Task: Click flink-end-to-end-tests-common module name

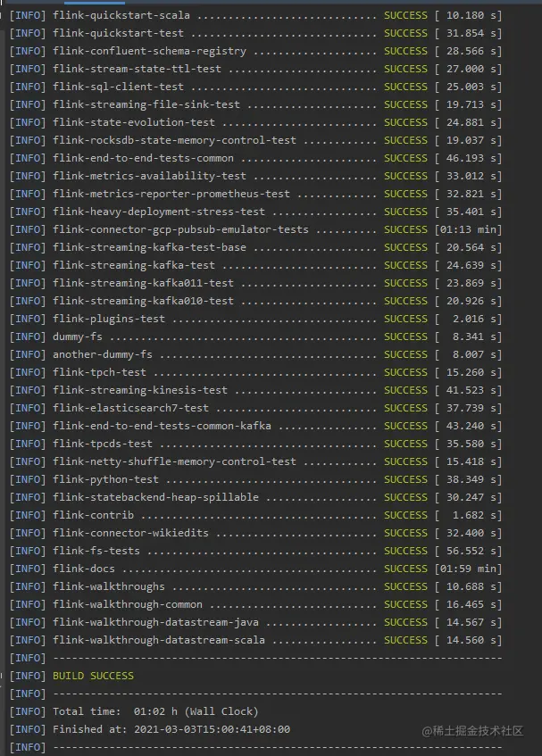Action: [x=143, y=158]
